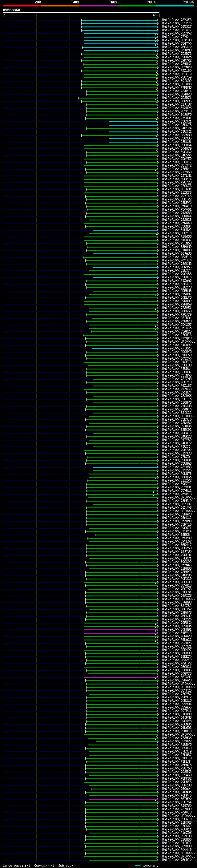
Task: Click the orange ~40% identity legend segment
Action: coord(60,6)
